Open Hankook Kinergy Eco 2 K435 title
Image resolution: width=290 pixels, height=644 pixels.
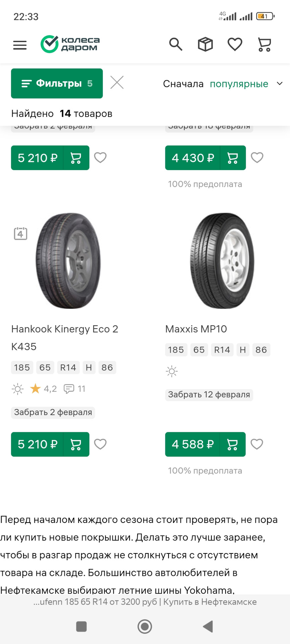click(64, 337)
